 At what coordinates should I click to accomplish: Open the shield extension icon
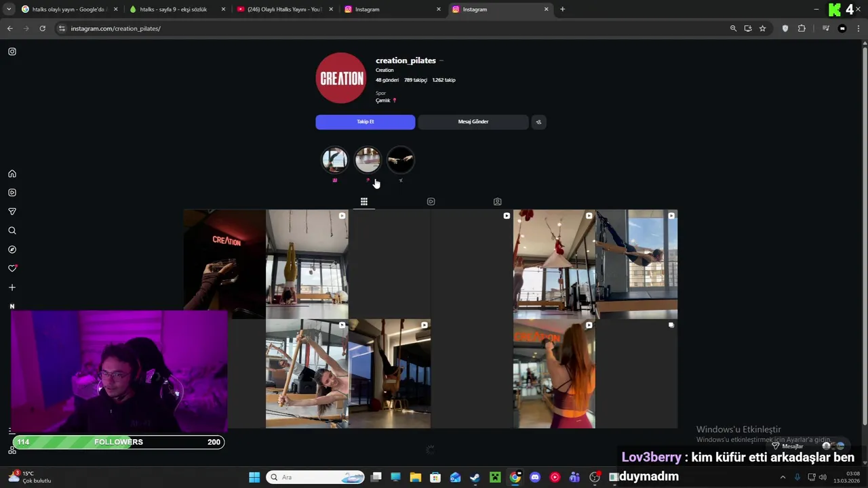(x=785, y=28)
